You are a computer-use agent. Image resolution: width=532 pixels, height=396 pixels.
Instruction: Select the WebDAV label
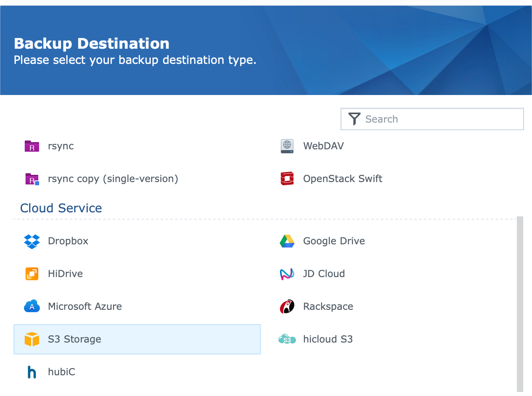click(323, 146)
